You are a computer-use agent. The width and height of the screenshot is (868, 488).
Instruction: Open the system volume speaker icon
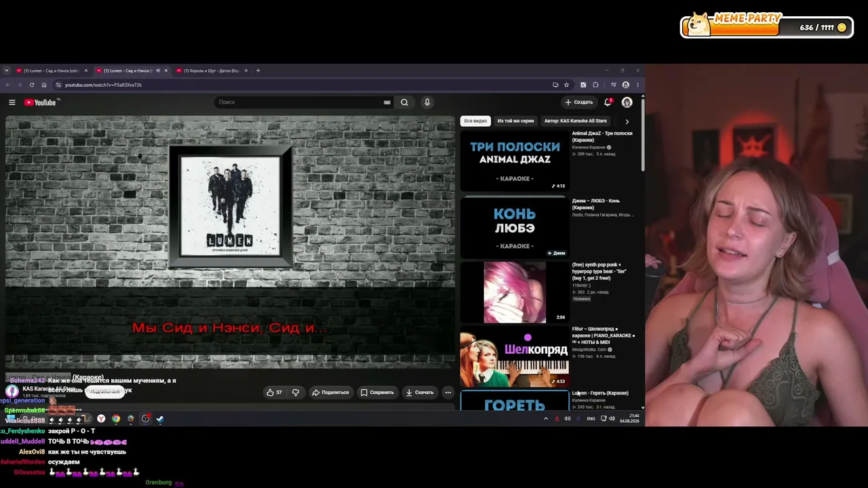pos(612,419)
